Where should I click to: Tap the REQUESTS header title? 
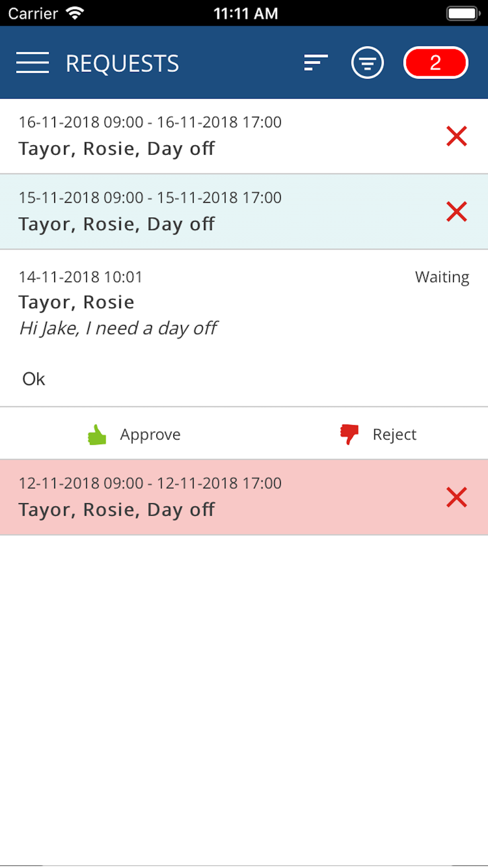pyautogui.click(x=122, y=64)
